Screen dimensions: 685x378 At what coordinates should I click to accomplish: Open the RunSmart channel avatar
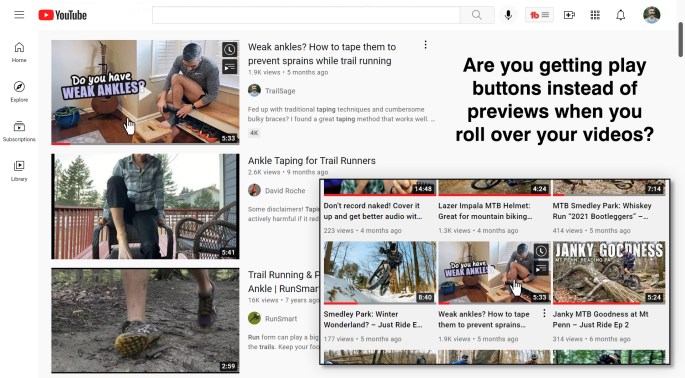pyautogui.click(x=254, y=318)
